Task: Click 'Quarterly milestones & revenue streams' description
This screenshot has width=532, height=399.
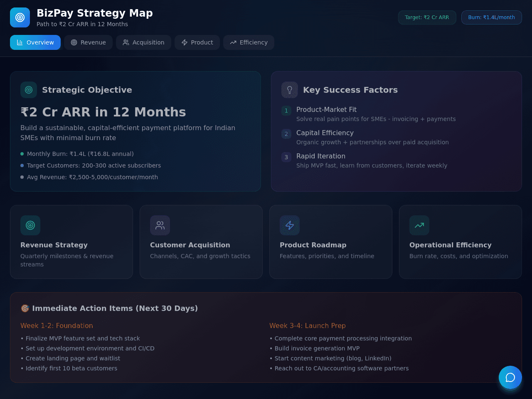Action: point(67,260)
